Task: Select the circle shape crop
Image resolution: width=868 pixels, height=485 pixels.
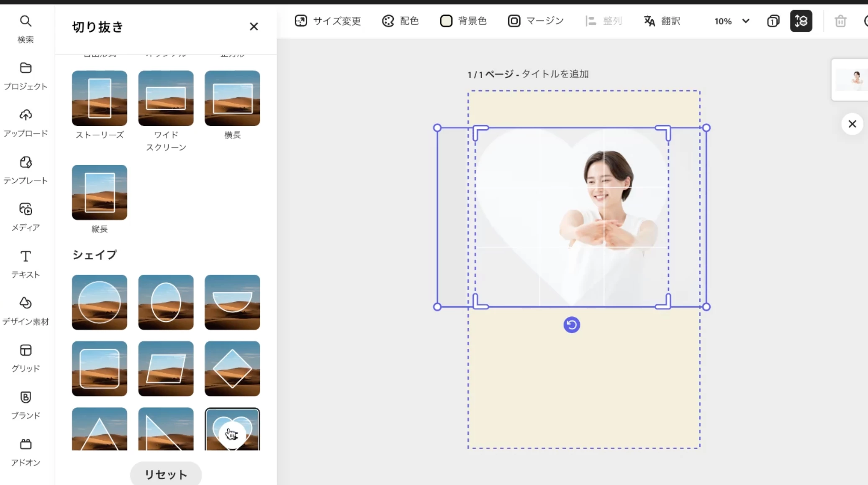Action: click(x=99, y=302)
